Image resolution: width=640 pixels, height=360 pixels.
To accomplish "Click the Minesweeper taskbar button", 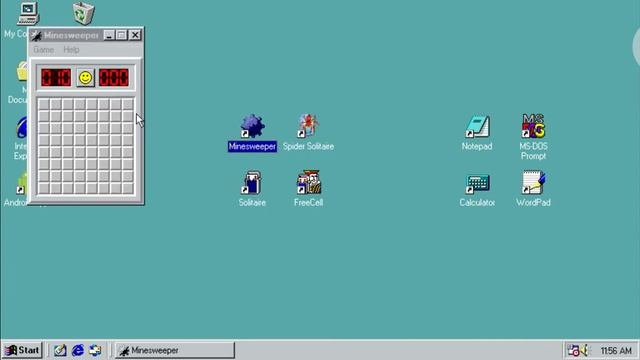I will click(x=175, y=350).
